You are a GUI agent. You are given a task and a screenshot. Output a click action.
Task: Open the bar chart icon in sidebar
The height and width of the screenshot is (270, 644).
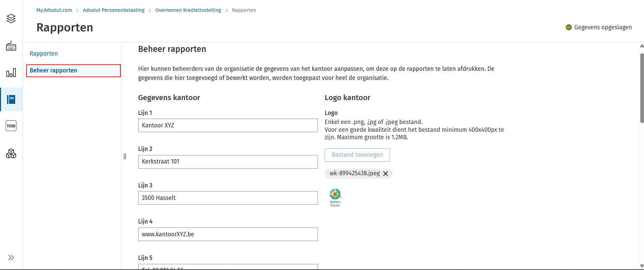[11, 72]
